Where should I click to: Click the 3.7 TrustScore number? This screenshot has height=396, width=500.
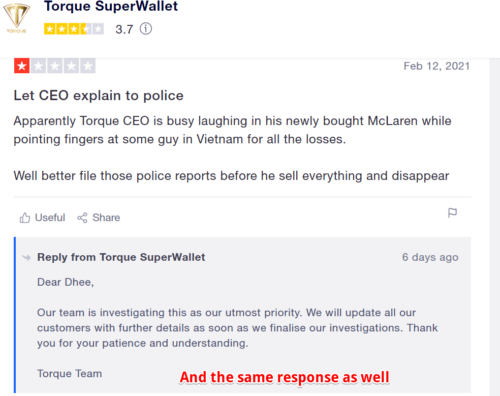coord(124,29)
